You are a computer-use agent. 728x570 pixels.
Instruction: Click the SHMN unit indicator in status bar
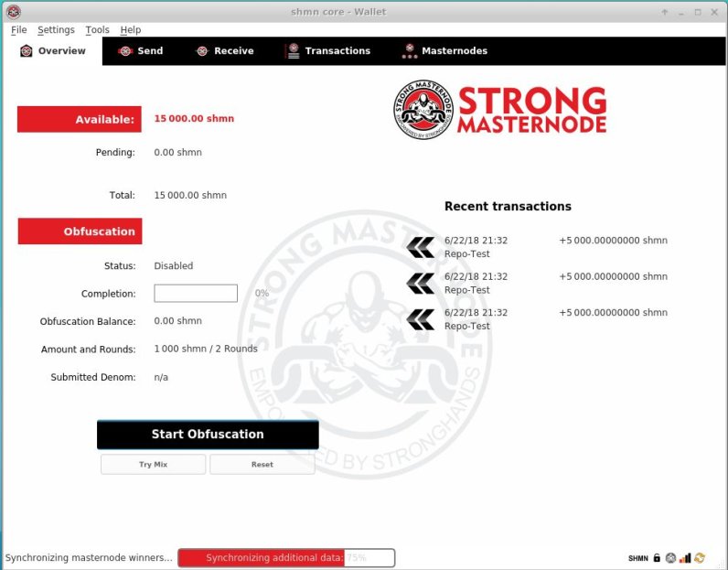pyautogui.click(x=638, y=558)
